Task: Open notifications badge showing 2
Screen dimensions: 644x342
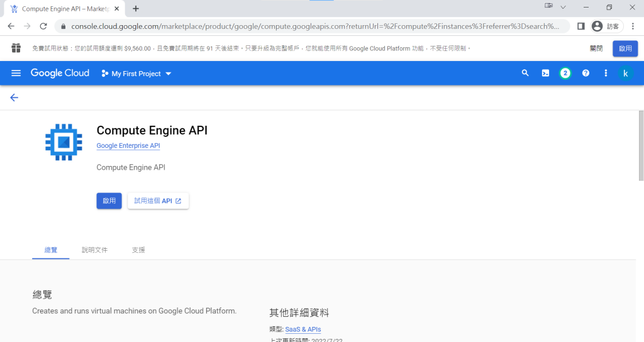Action: [565, 73]
